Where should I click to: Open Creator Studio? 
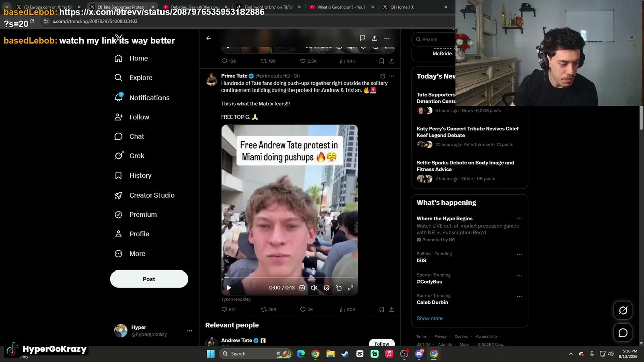(144, 195)
